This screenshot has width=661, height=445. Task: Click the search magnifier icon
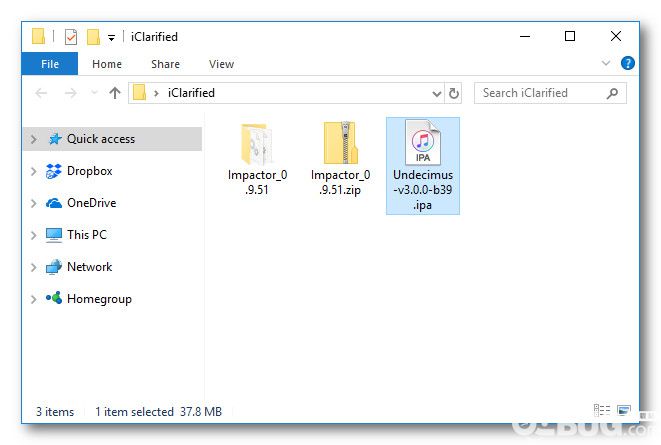click(613, 93)
